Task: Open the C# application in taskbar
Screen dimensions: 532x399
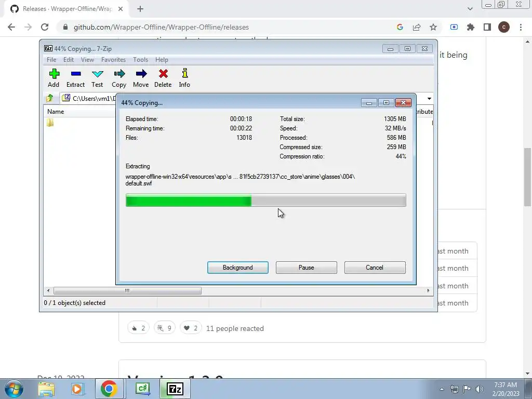Action: tap(143, 389)
